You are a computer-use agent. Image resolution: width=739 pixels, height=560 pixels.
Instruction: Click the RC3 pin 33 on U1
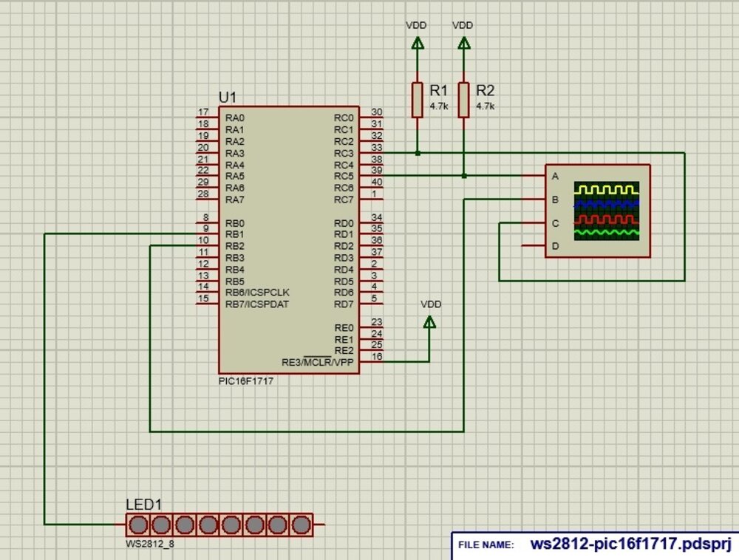[372, 153]
